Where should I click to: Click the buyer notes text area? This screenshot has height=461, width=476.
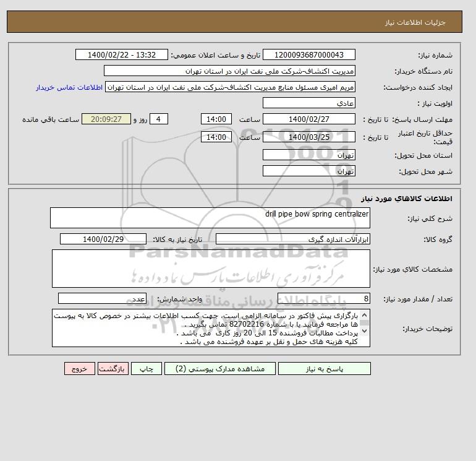click(x=211, y=328)
